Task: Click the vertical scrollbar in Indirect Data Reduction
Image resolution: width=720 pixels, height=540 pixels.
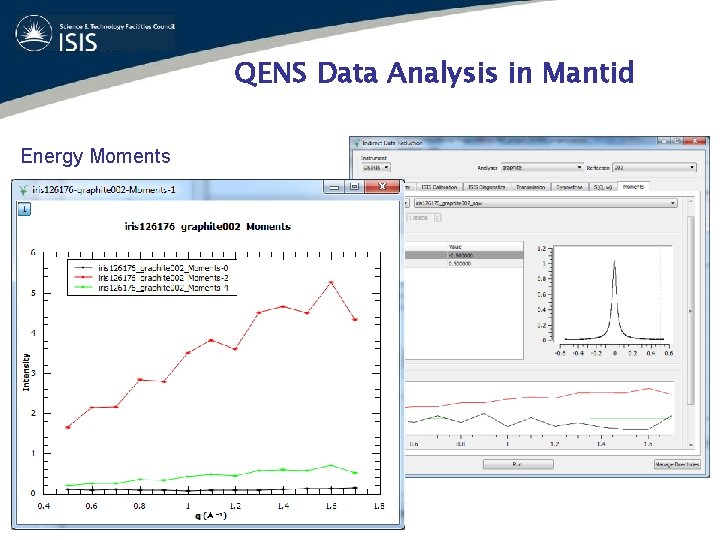Action: coord(691,310)
